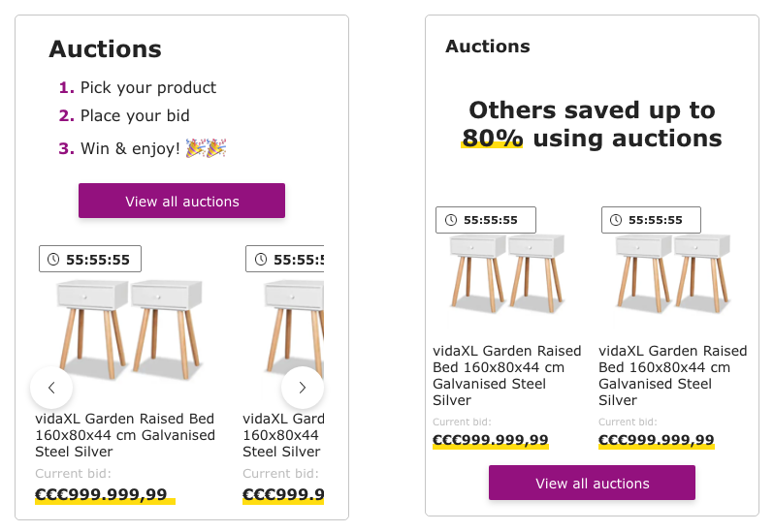The height and width of the screenshot is (532, 774).
Task: Click the clock icon on first left-panel timer
Action: pyautogui.click(x=53, y=260)
